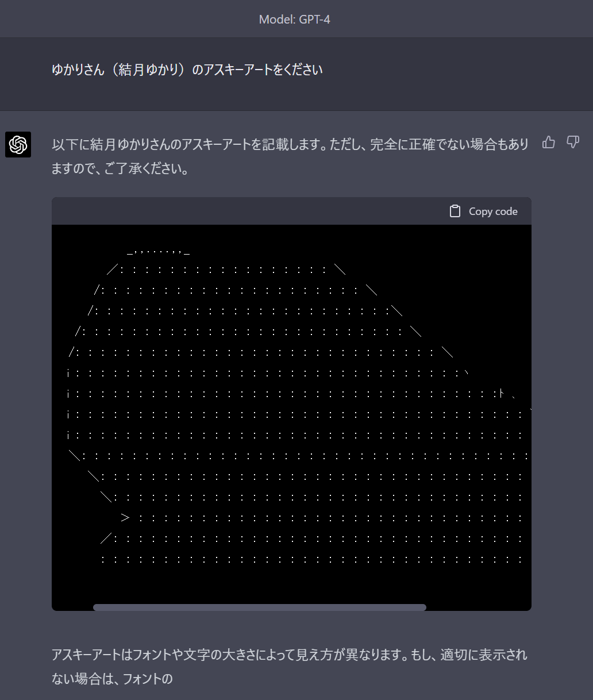Click the Copy code button label
This screenshot has height=700, width=593.
(493, 211)
